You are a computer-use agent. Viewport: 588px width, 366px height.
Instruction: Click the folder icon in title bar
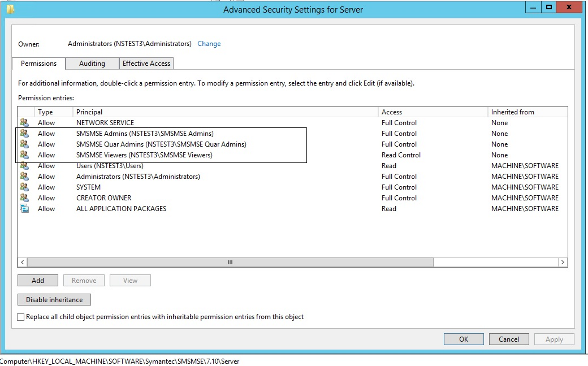10,9
